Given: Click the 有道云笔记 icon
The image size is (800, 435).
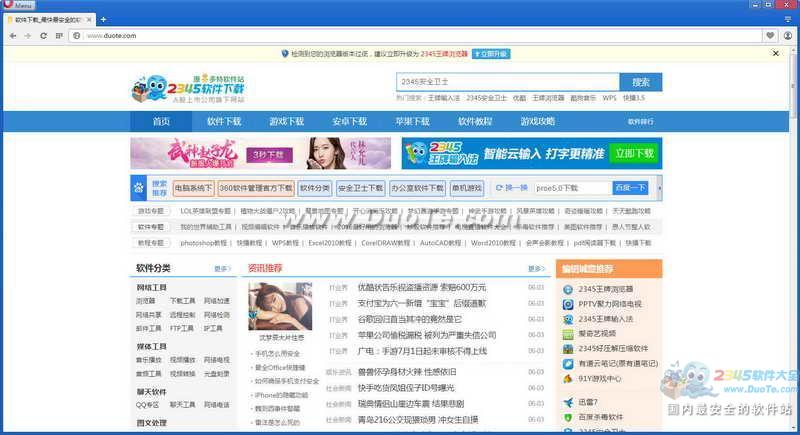Looking at the screenshot, I should point(568,364).
